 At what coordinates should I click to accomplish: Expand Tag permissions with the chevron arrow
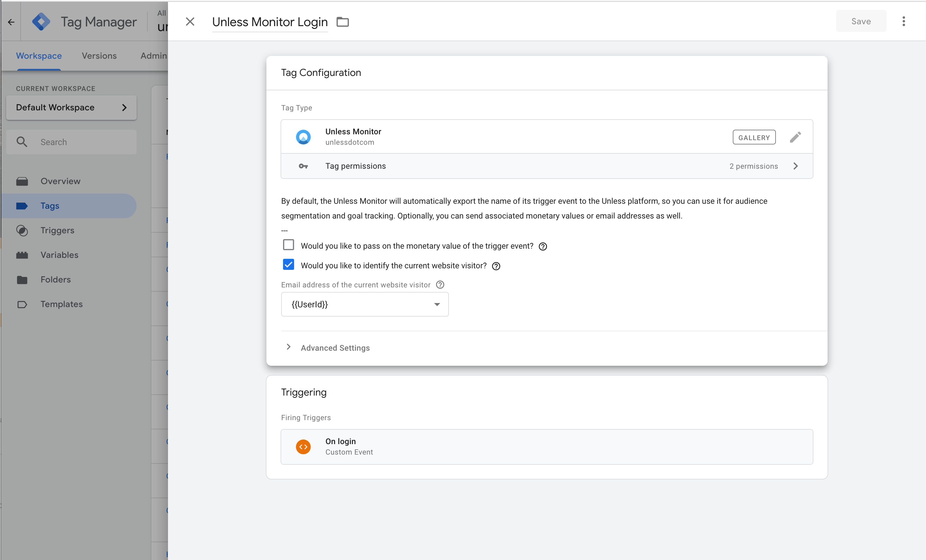(795, 166)
